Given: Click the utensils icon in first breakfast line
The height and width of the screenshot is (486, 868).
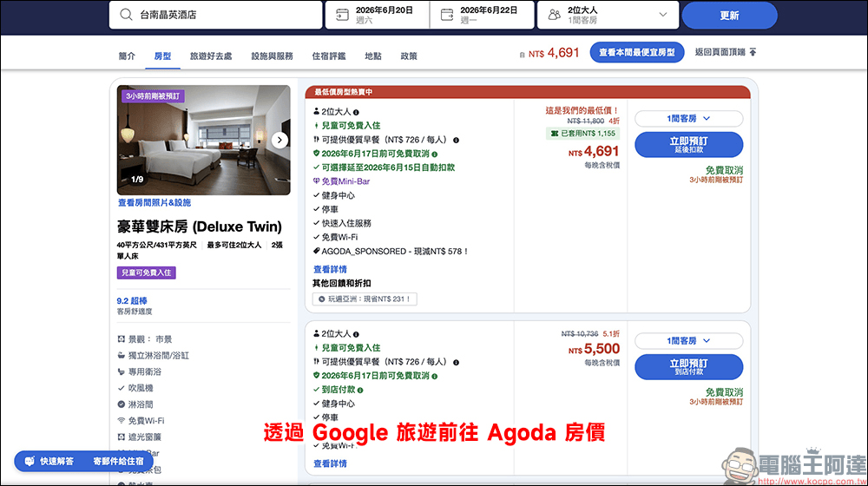Looking at the screenshot, I should pos(316,140).
